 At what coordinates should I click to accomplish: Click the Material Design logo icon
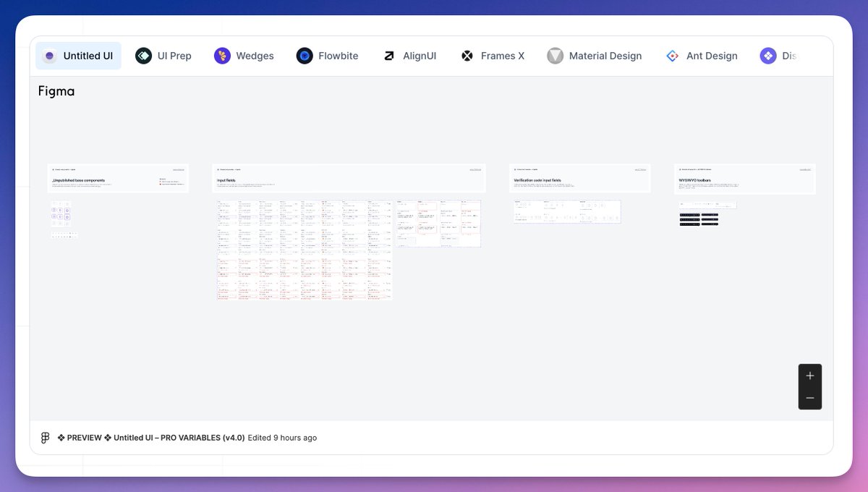(555, 56)
